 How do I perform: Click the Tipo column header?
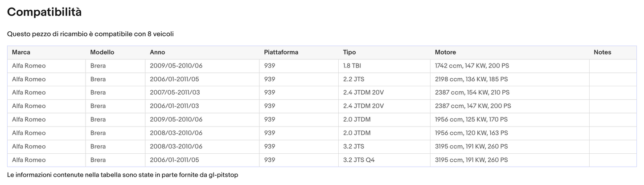coord(349,52)
